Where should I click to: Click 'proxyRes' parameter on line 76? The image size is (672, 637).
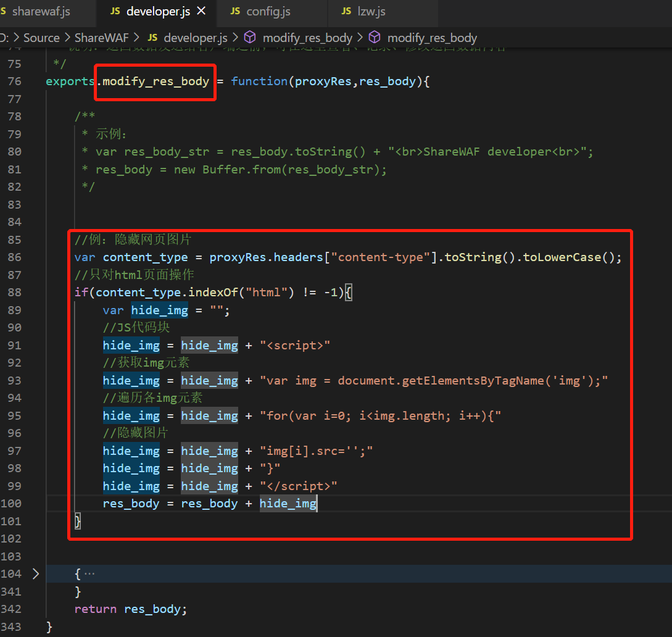(x=323, y=81)
